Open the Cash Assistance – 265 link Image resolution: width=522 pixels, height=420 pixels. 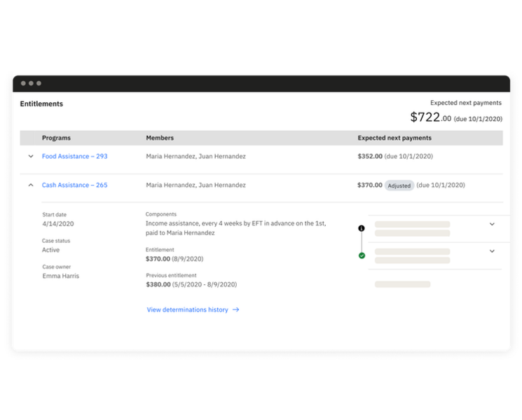[x=74, y=185]
